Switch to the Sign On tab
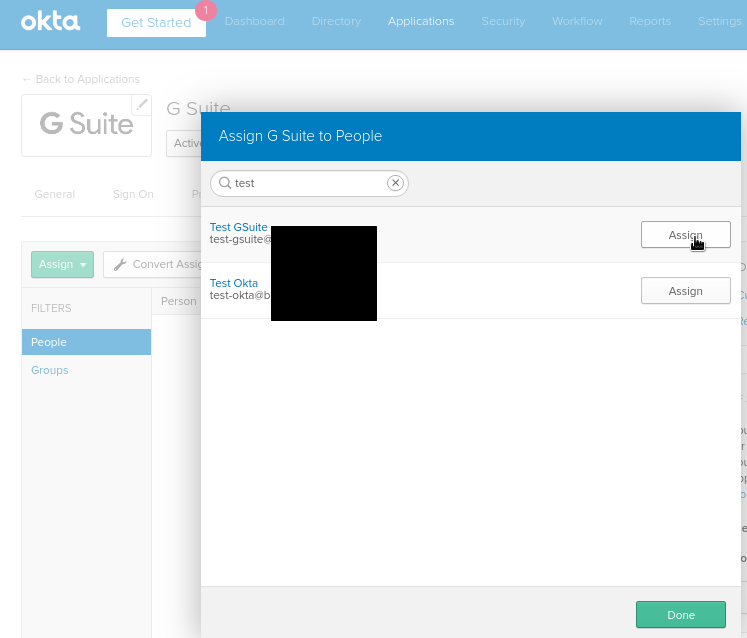This screenshot has height=638, width=747. click(133, 194)
